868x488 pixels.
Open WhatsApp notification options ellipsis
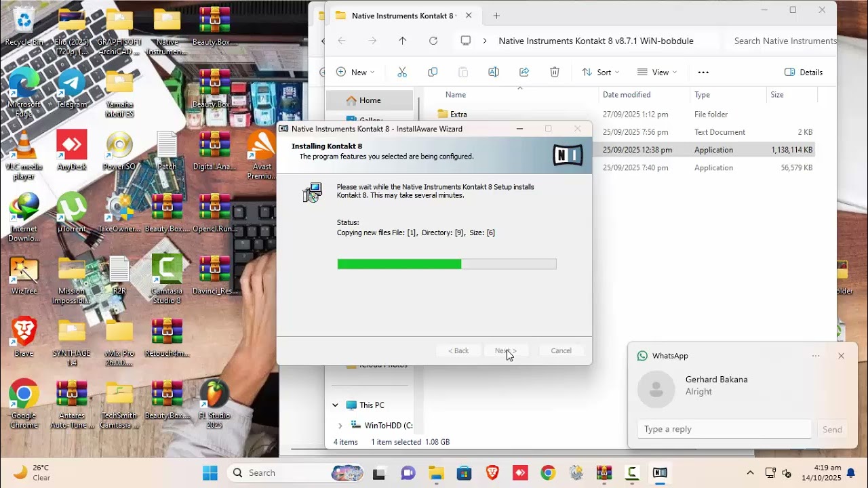click(816, 356)
